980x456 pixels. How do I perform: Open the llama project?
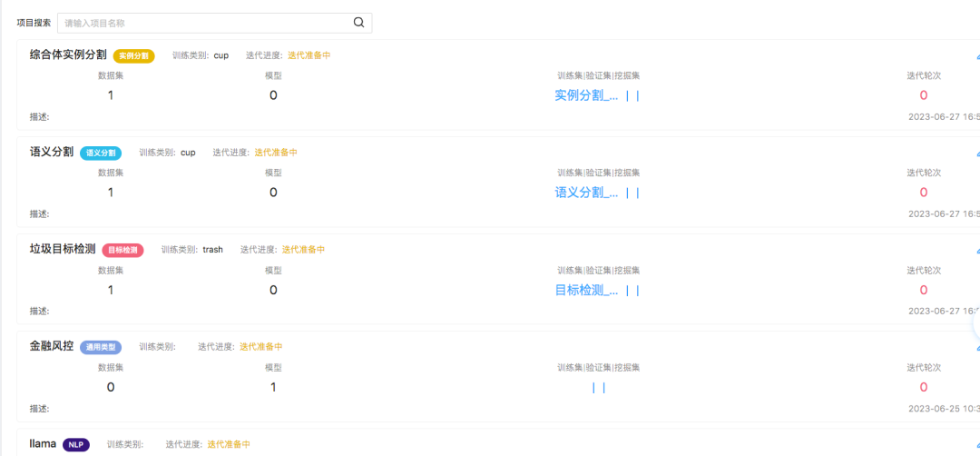[43, 444]
